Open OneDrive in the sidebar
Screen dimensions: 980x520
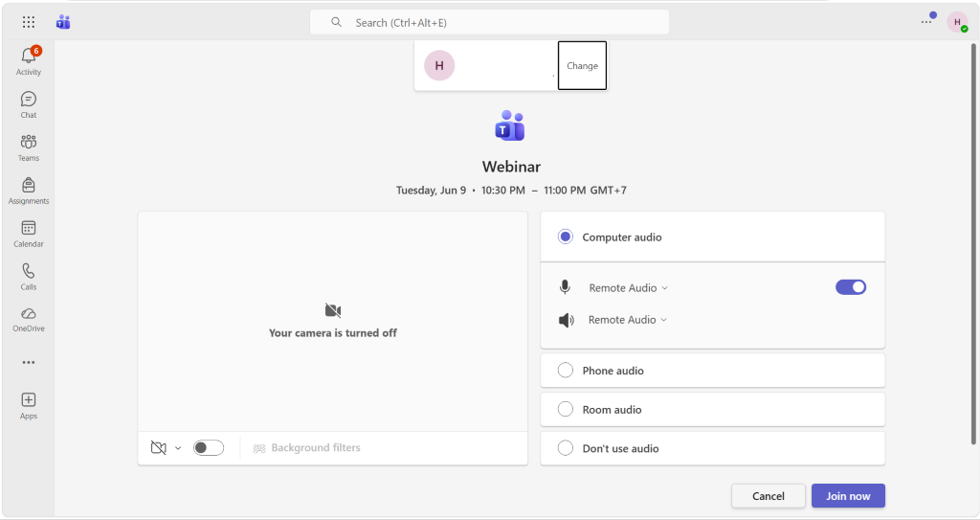pos(29,319)
